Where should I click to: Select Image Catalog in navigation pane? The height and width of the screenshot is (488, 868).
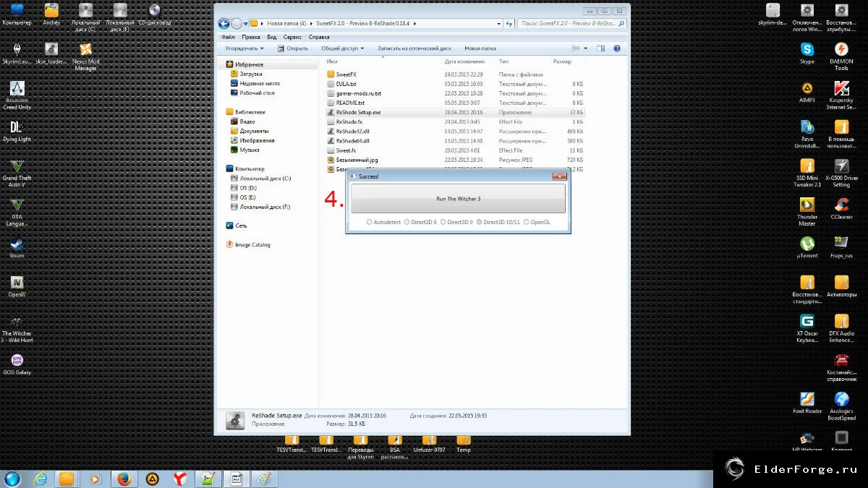tap(248, 244)
